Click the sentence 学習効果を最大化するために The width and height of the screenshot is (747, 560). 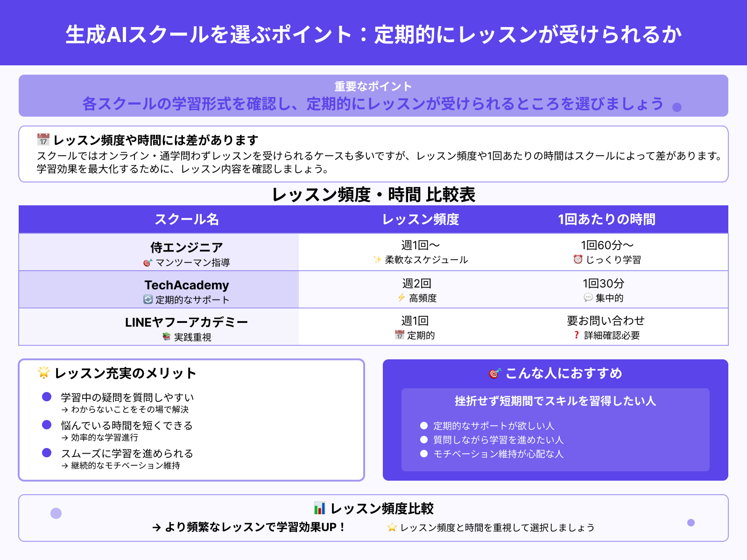coord(184,169)
